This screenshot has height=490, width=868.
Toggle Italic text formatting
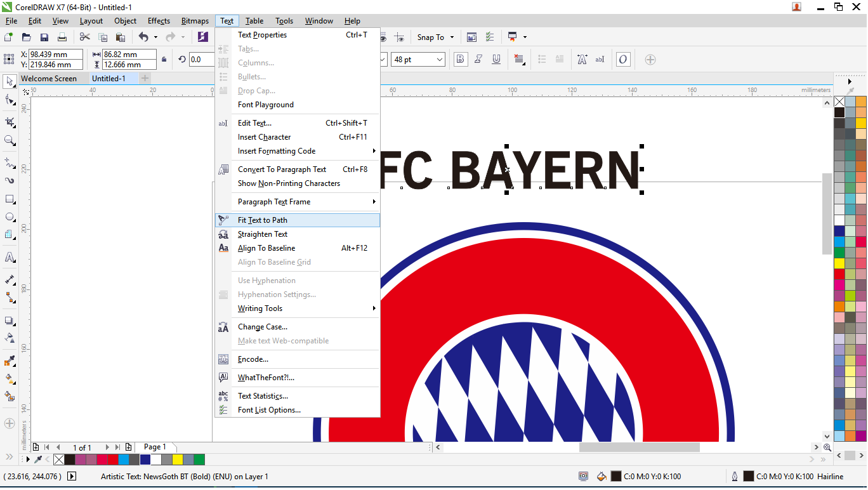point(478,60)
